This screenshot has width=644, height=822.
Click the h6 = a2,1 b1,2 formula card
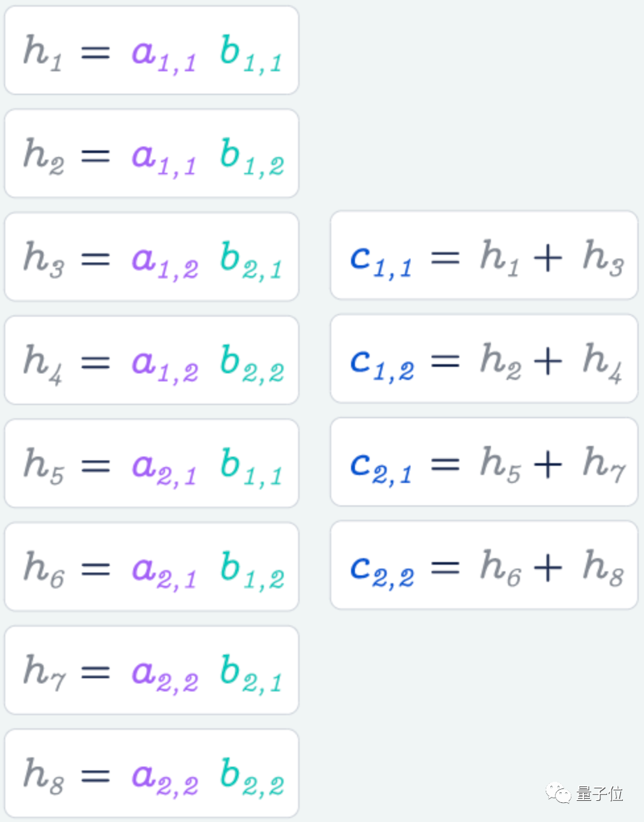[152, 567]
